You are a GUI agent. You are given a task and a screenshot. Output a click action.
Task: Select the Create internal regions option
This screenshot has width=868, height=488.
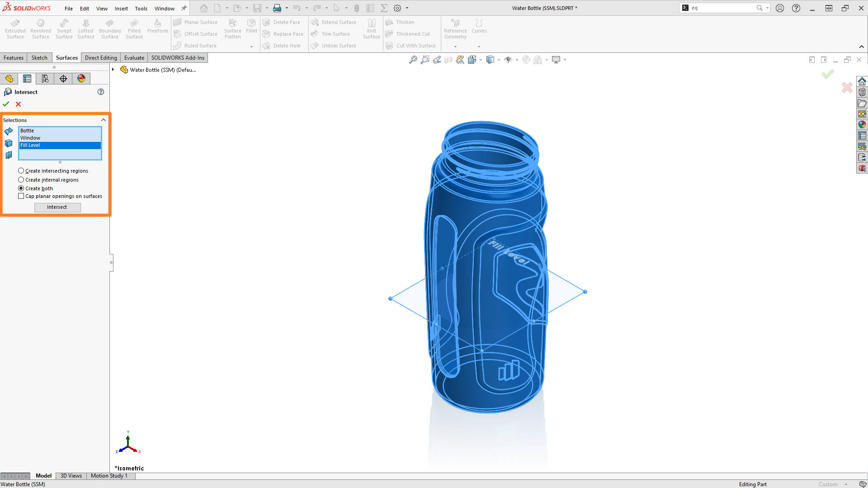click(21, 179)
